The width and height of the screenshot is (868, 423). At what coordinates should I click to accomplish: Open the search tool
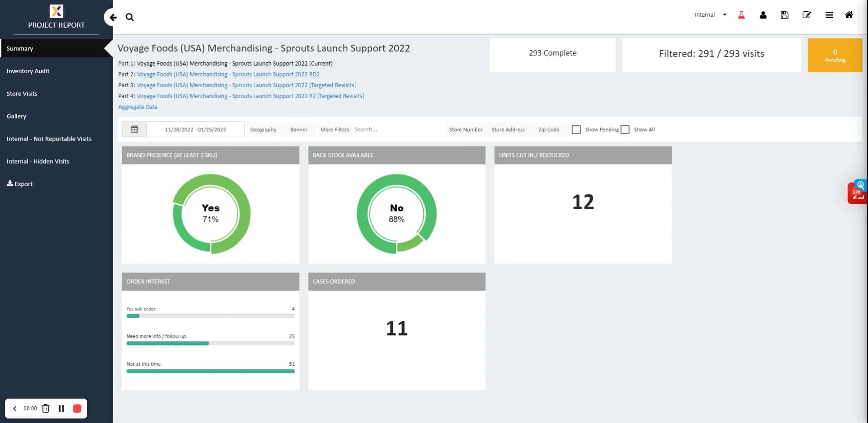coord(130,17)
